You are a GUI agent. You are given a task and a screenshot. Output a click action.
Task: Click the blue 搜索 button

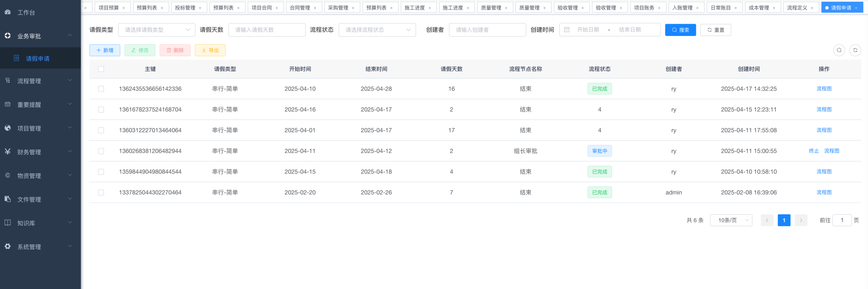(x=680, y=30)
